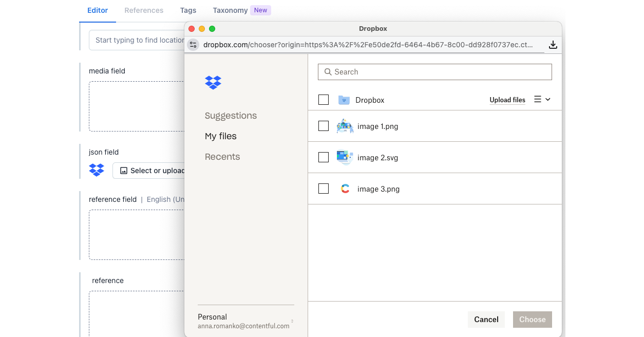Click the Upload files link
This screenshot has height=337, width=644.
[507, 100]
